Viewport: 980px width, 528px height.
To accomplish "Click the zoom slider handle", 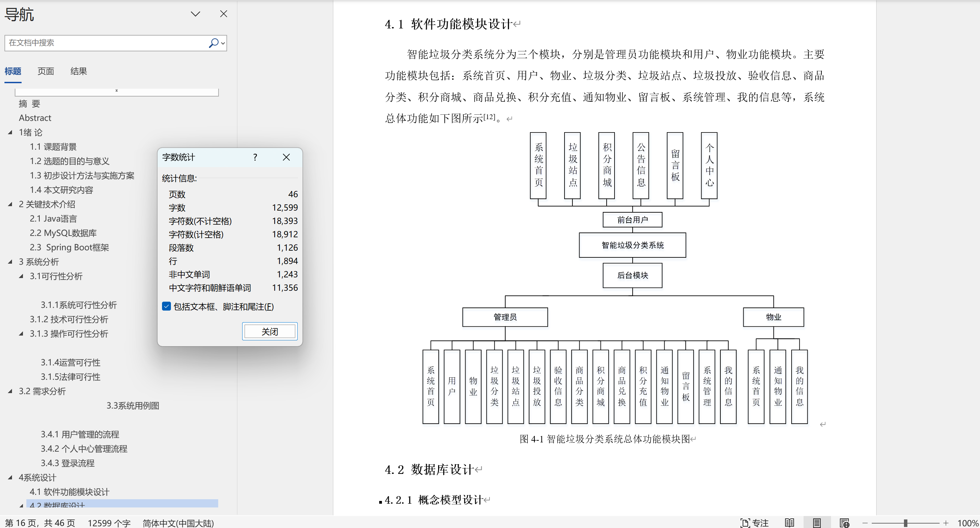I will [x=905, y=523].
